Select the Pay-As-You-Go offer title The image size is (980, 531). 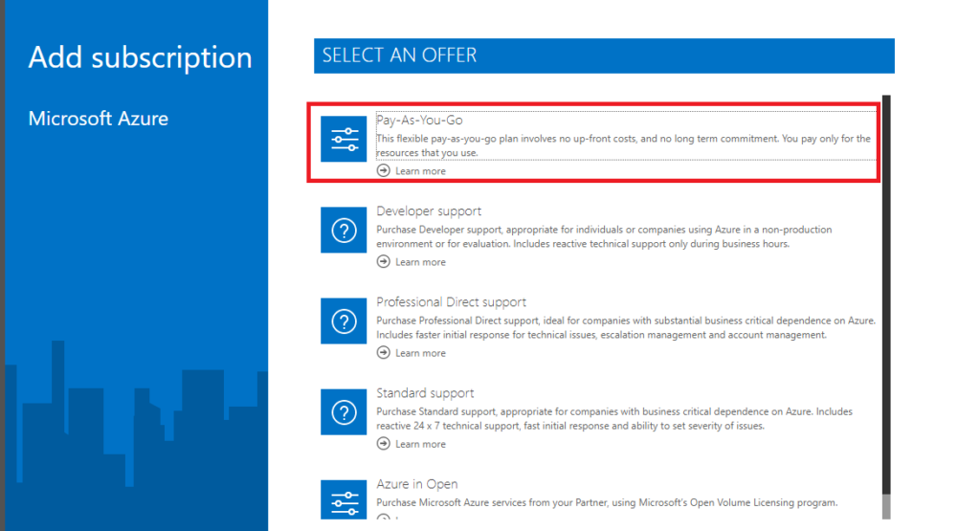(419, 120)
